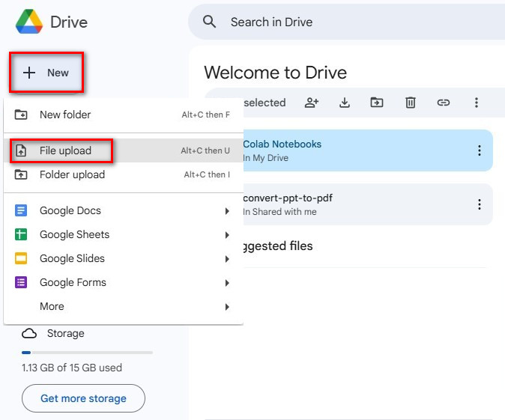Click the Copy link icon
This screenshot has height=420, width=505.
click(x=443, y=103)
